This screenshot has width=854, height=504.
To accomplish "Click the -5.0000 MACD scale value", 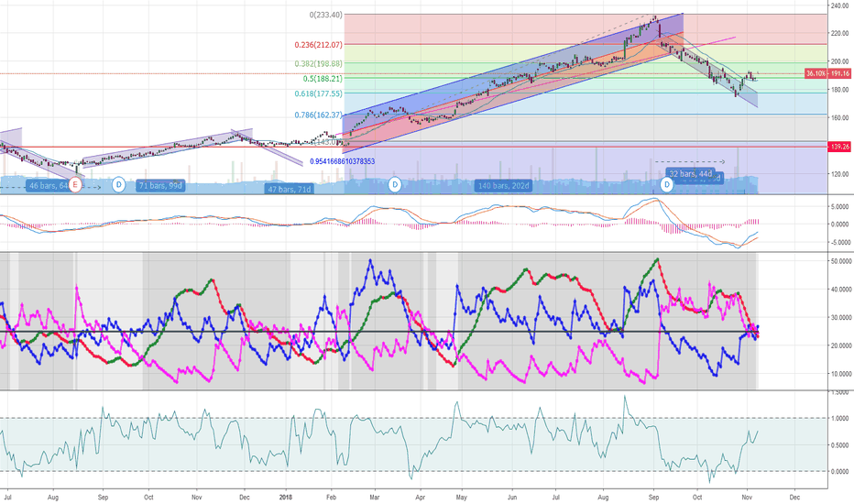I will click(x=838, y=243).
